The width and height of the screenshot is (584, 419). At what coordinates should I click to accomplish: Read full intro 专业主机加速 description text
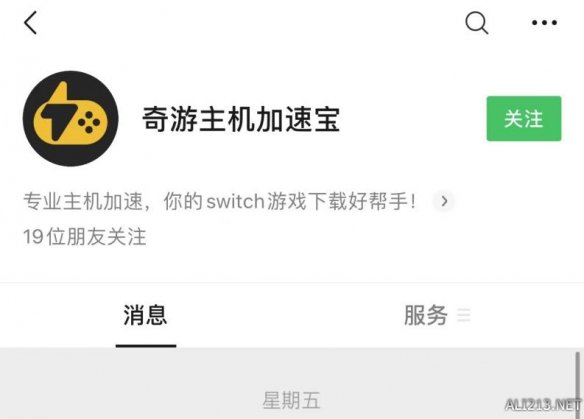point(220,201)
